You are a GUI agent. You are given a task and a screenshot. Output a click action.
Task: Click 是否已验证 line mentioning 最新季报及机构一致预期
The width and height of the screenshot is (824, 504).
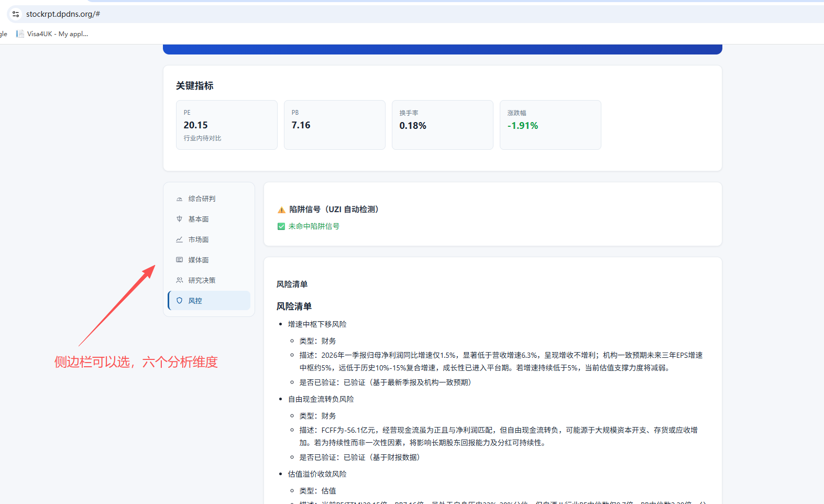[386, 382]
